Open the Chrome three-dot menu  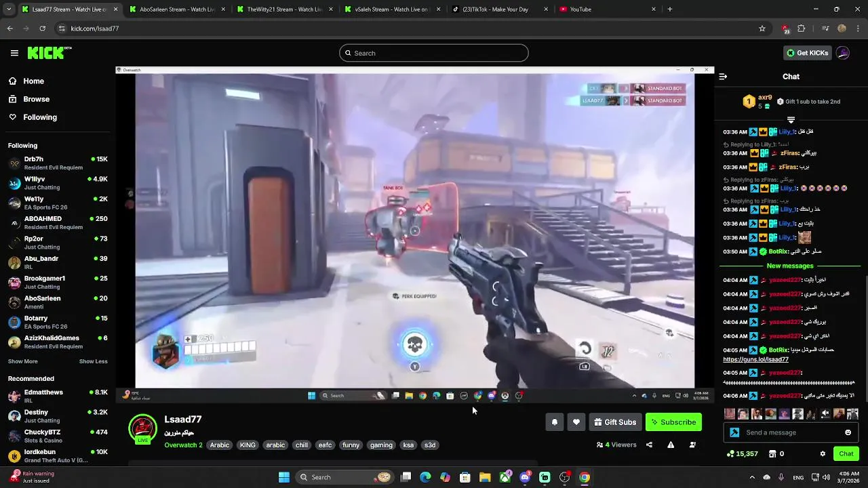coord(856,28)
